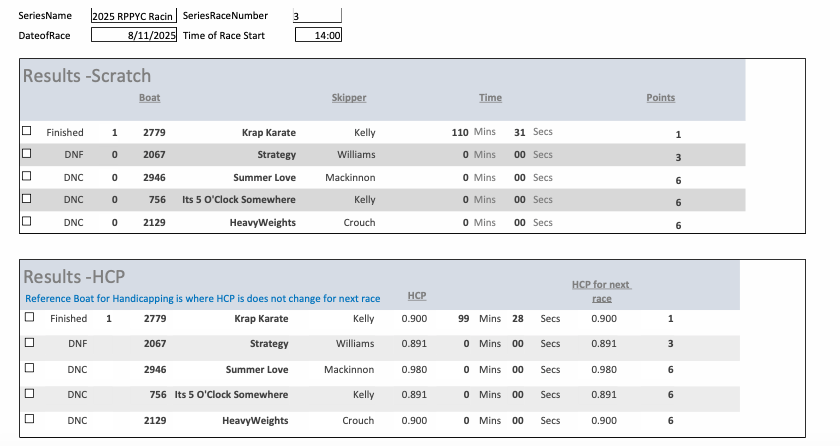Screen dimensions: 840x446
Task: Click the 110 Mins value for Krap Karate
Action: coord(461,132)
